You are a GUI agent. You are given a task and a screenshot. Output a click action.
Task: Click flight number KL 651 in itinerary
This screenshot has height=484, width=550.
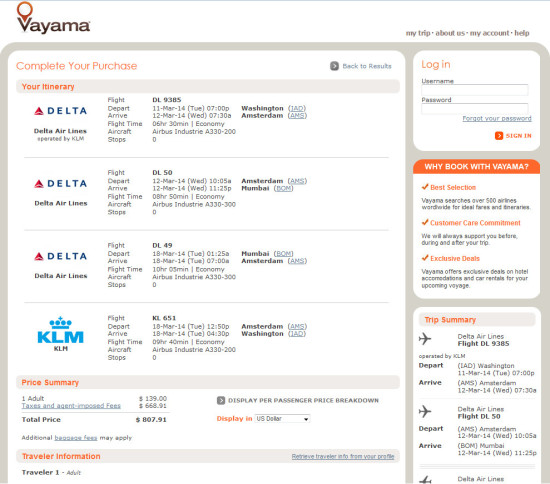point(164,318)
